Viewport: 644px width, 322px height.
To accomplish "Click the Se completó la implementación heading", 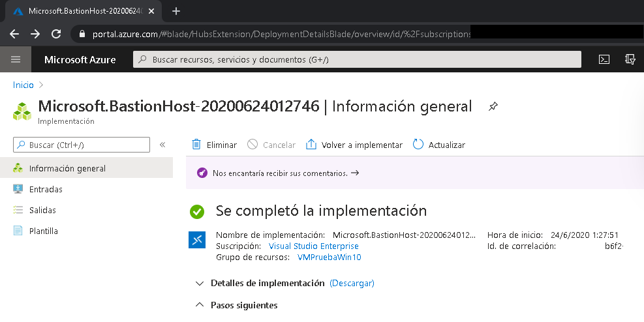I will [x=321, y=211].
